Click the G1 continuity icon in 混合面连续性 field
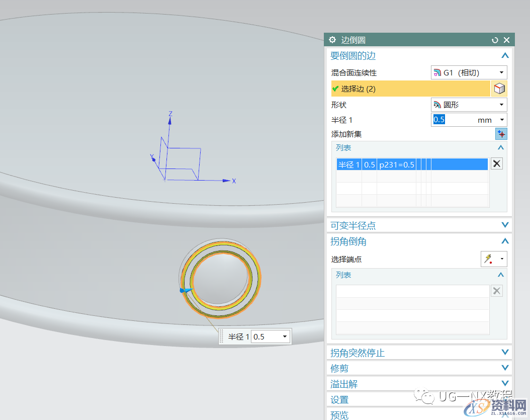Screen dimensions: 530x420 [x=438, y=72]
